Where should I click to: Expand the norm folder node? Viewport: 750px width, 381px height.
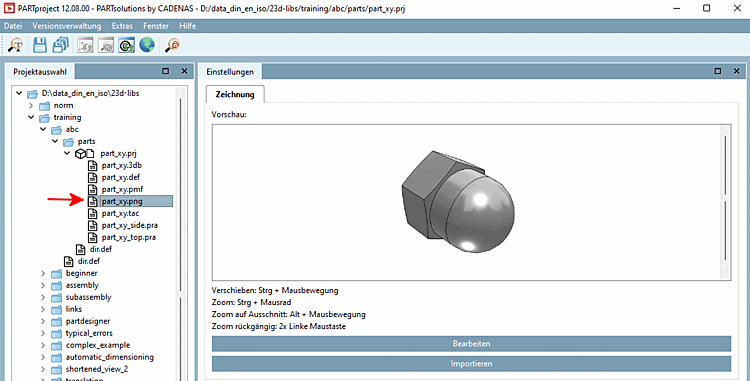pyautogui.click(x=31, y=105)
